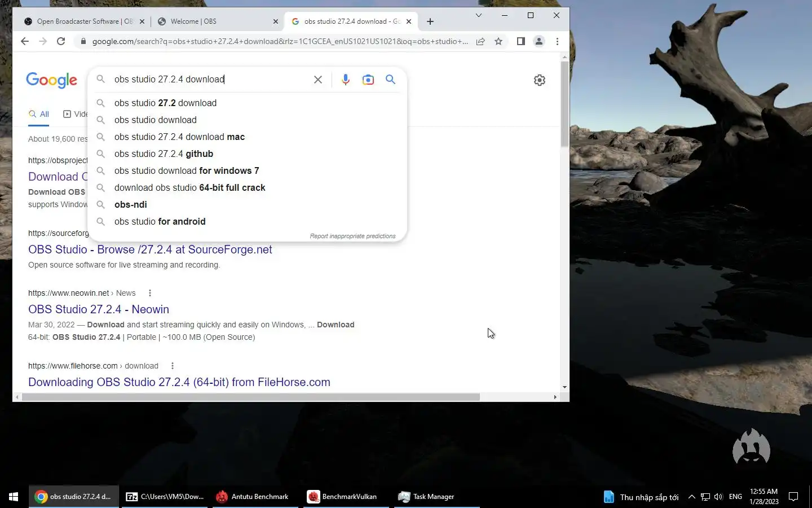Click the Google logo
This screenshot has width=812, height=508.
tap(51, 80)
